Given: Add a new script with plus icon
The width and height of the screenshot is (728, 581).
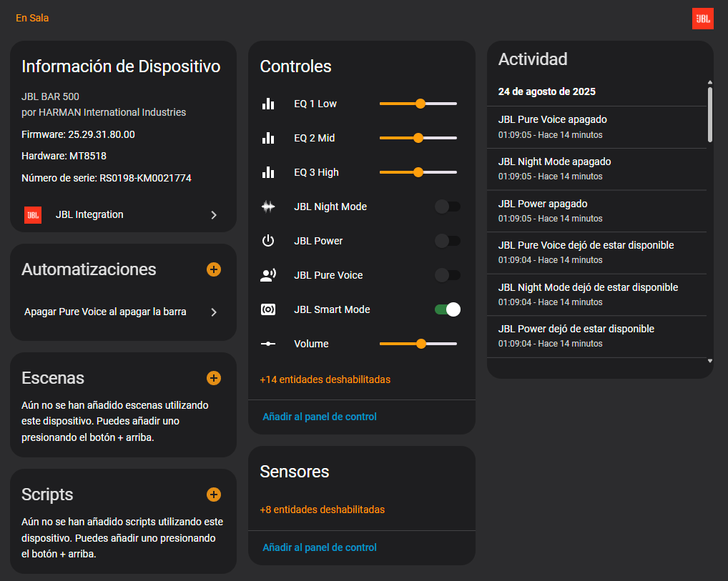Looking at the screenshot, I should (x=213, y=495).
